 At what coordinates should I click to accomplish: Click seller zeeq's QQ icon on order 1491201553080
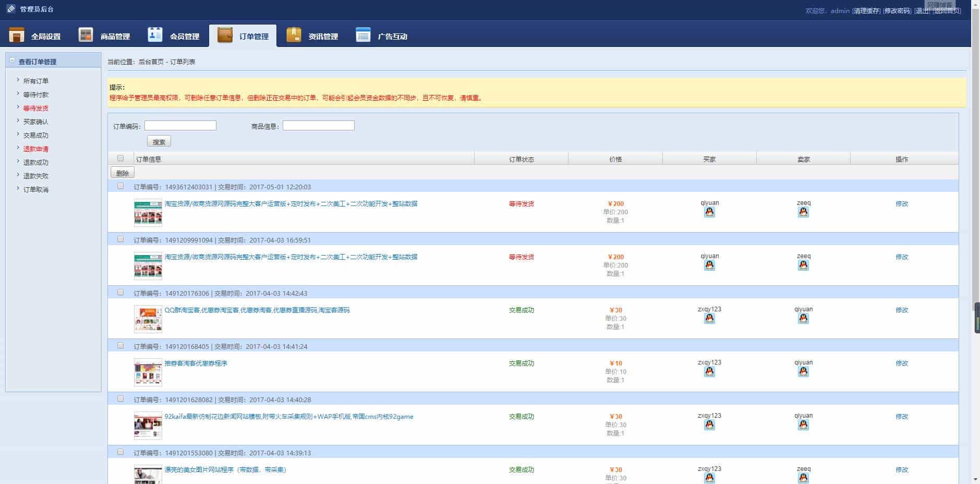tap(803, 478)
